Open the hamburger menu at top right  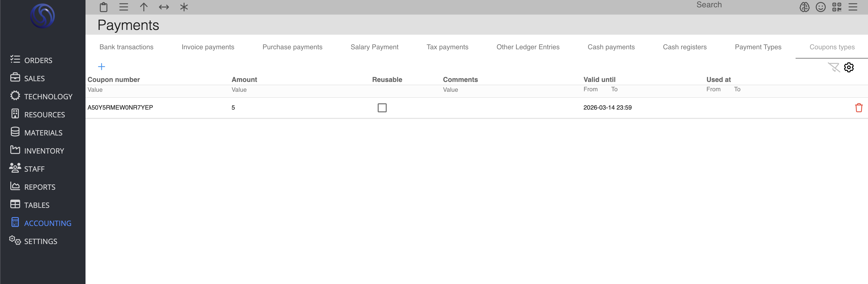tap(853, 7)
